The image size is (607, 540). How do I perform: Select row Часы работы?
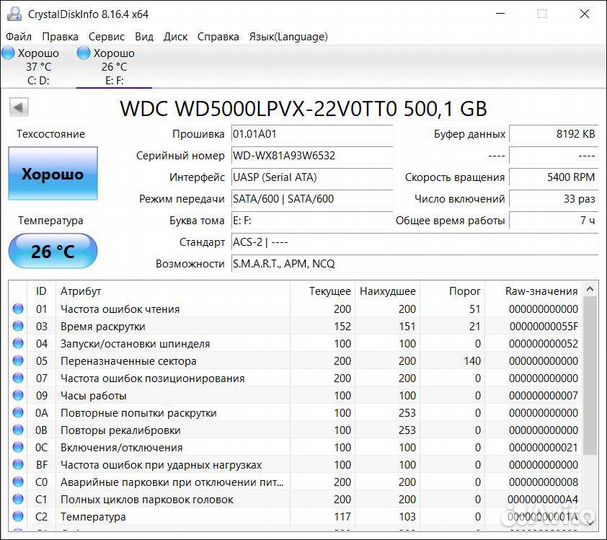pyautogui.click(x=296, y=396)
